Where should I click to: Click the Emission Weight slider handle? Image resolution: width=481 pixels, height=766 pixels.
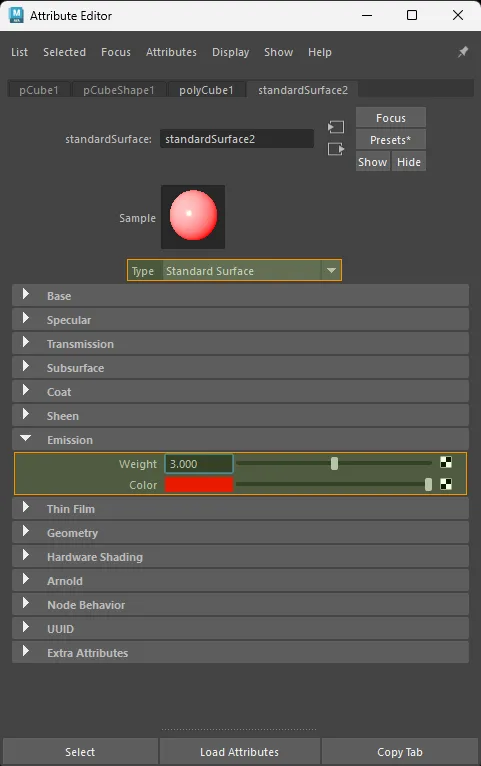point(334,463)
